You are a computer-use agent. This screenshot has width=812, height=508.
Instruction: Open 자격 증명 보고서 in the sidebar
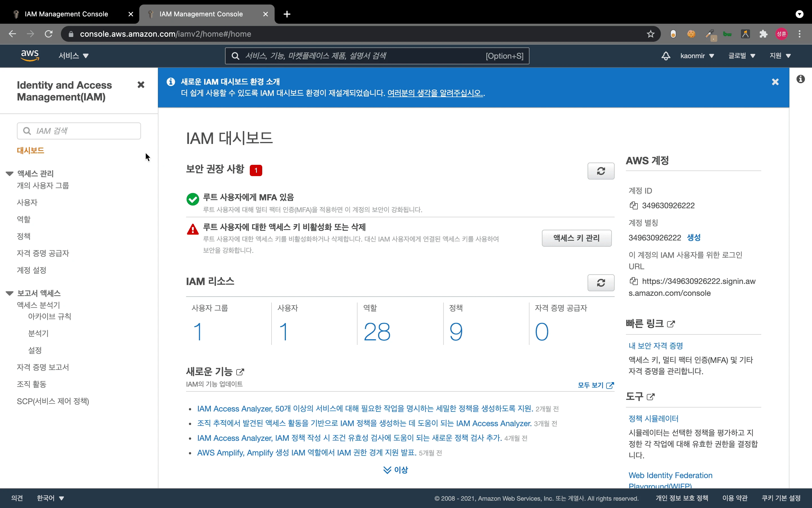(43, 367)
